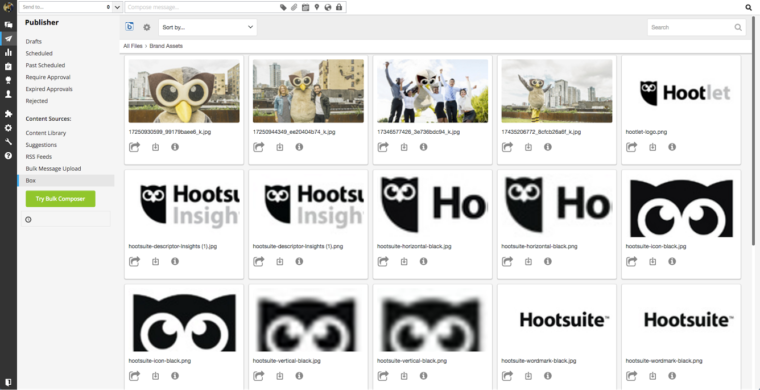Expand the Send to profile picker arrow

[x=117, y=7]
